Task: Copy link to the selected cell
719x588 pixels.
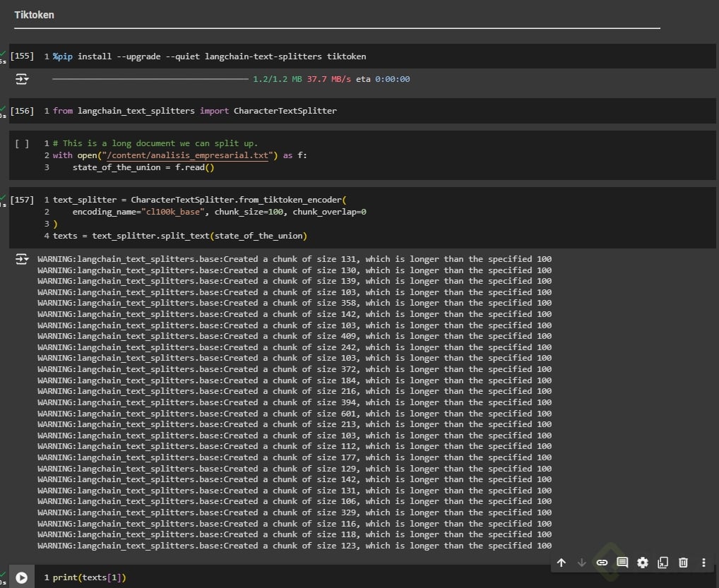Action: point(602,563)
